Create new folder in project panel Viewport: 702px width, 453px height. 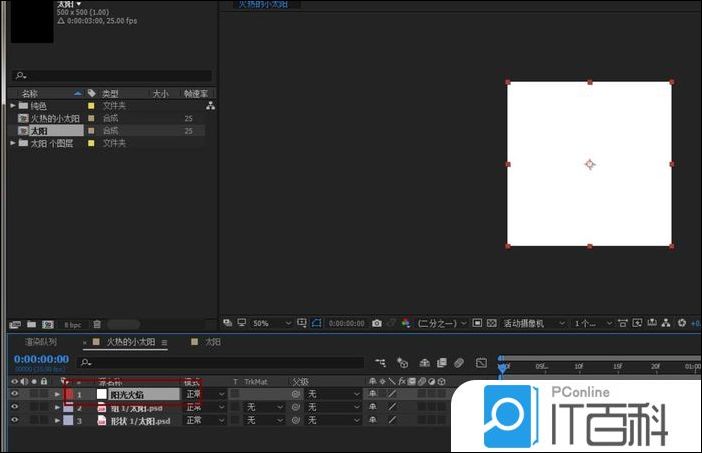point(31,324)
